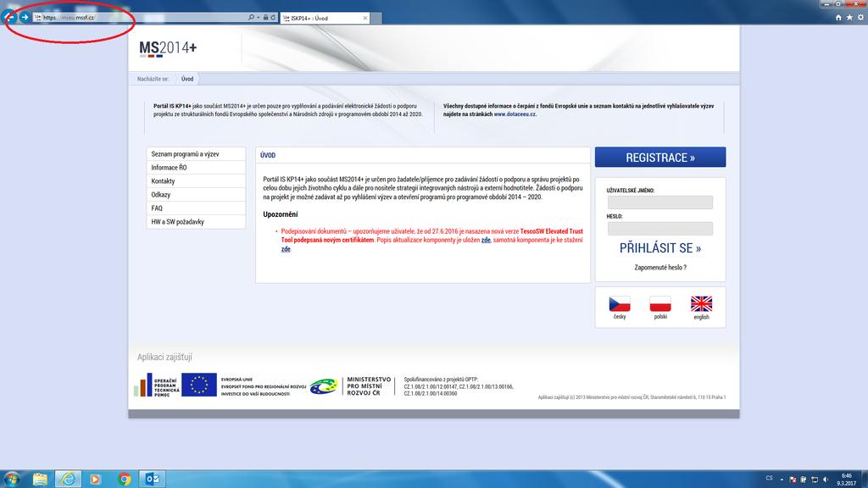
Task: Open the new blank tab button
Action: point(376,19)
